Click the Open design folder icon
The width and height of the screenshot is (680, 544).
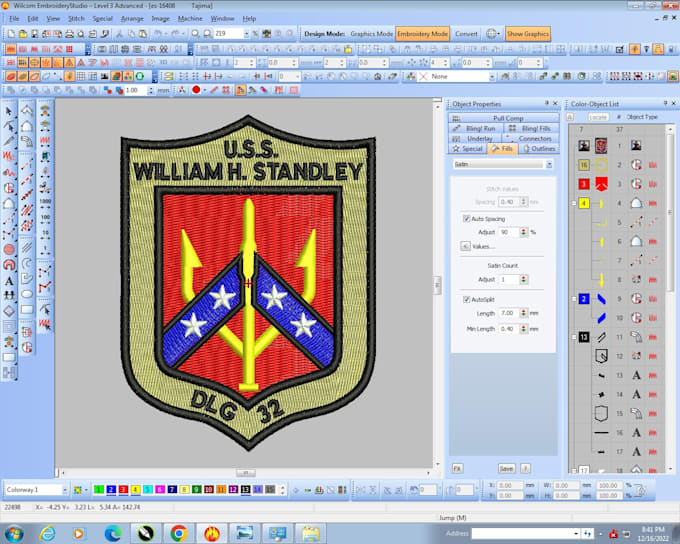click(23, 34)
